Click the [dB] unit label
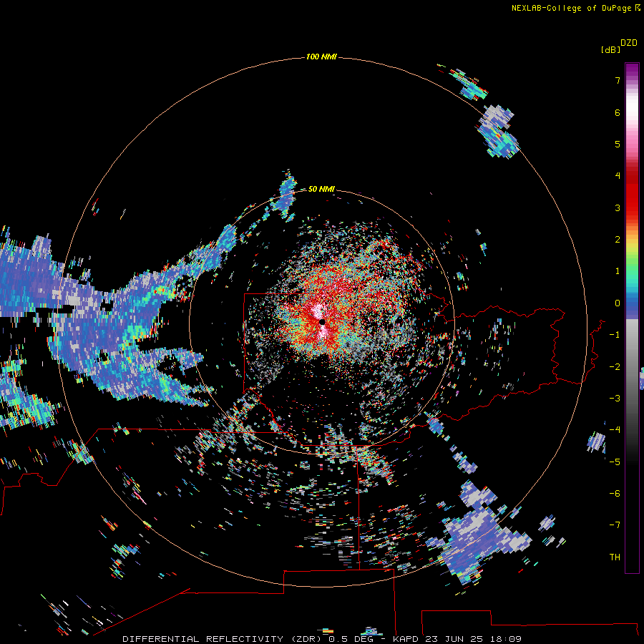The height and width of the screenshot is (644, 644). 610,49
